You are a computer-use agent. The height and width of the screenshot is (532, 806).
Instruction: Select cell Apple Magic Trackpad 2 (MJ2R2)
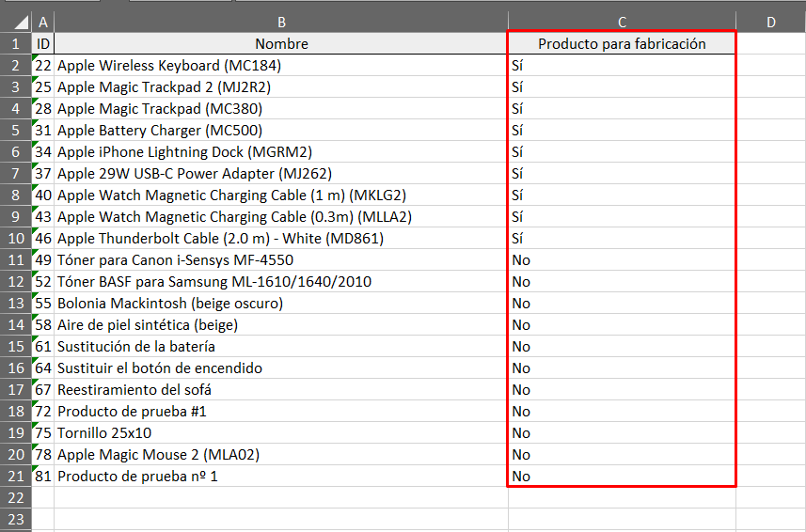tap(281, 86)
